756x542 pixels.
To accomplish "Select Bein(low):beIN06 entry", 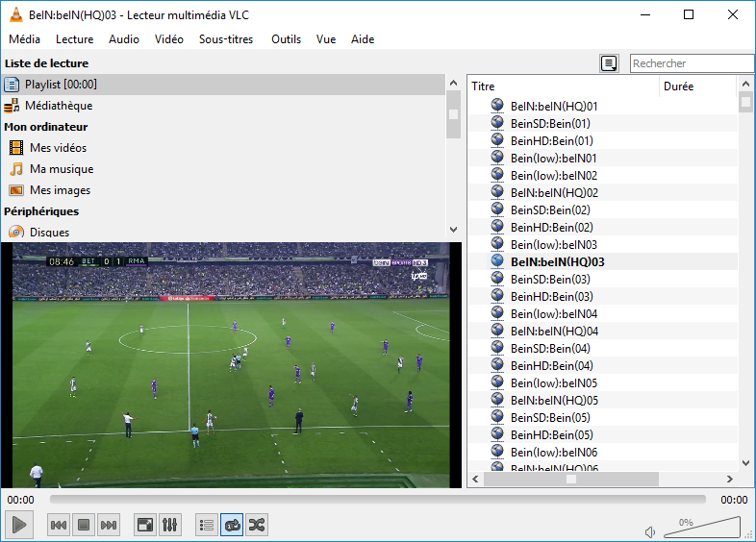I will pyautogui.click(x=603, y=453).
